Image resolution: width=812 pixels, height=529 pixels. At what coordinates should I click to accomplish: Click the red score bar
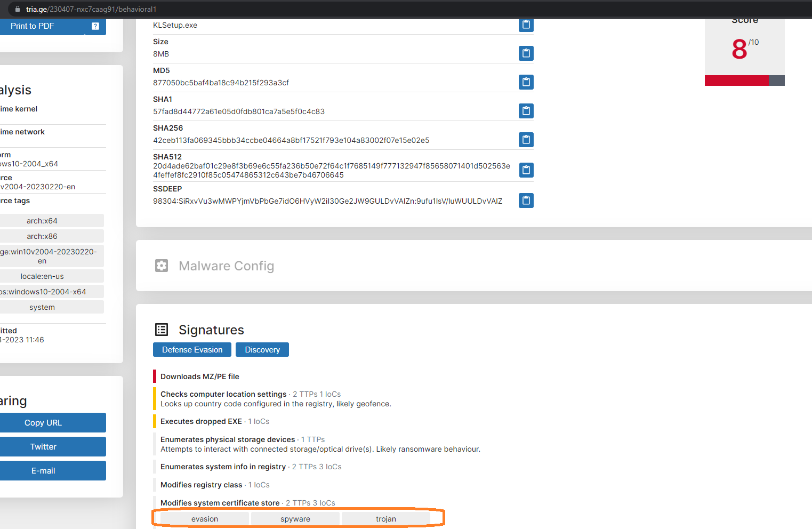(737, 81)
